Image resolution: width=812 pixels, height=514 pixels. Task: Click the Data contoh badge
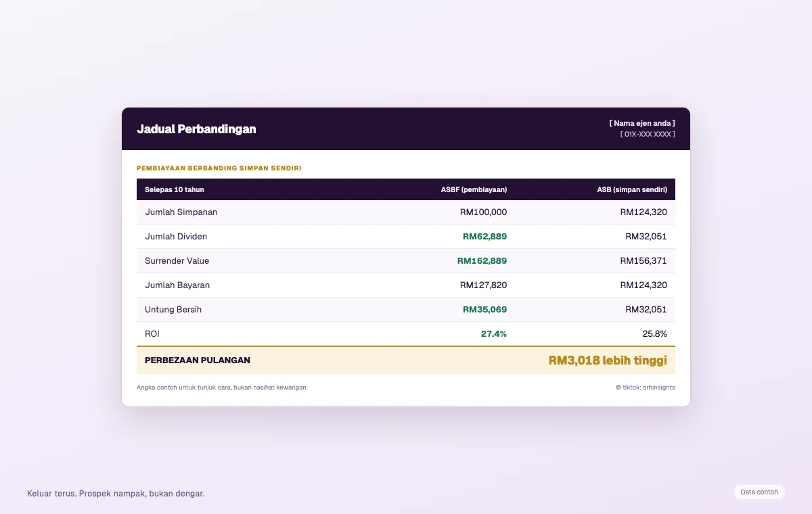(759, 492)
